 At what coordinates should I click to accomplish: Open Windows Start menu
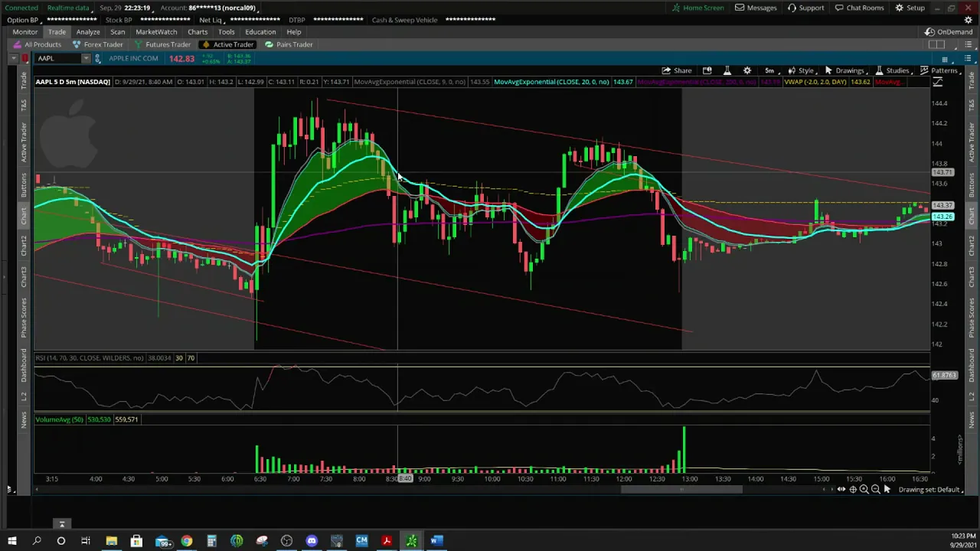coord(11,541)
